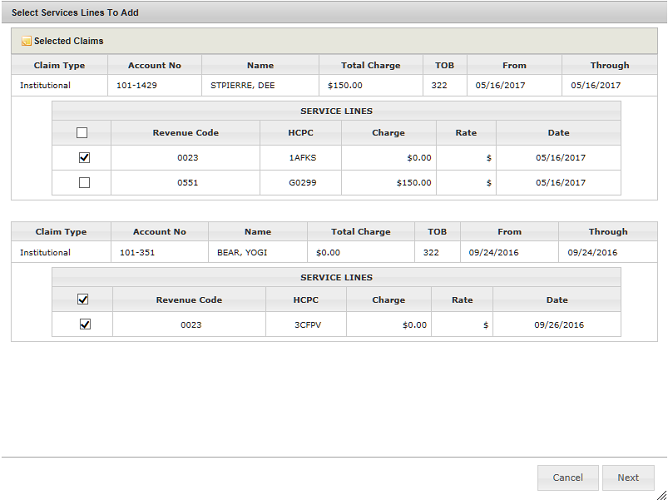The width and height of the screenshot is (668, 500).
Task: Click the Cancel button
Action: 567,478
